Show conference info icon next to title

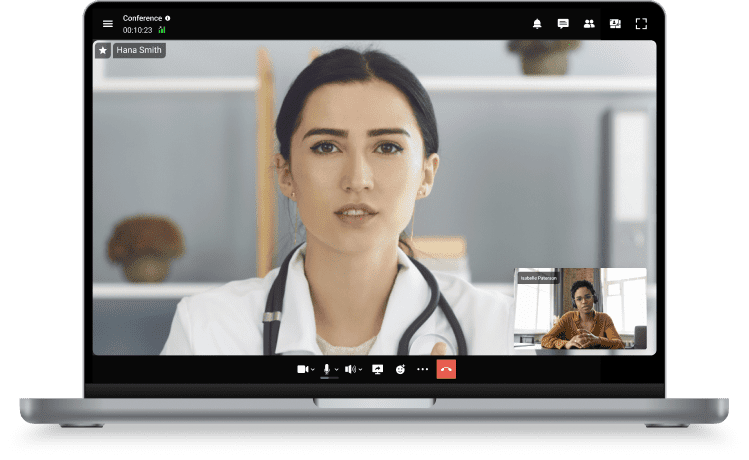point(168,18)
